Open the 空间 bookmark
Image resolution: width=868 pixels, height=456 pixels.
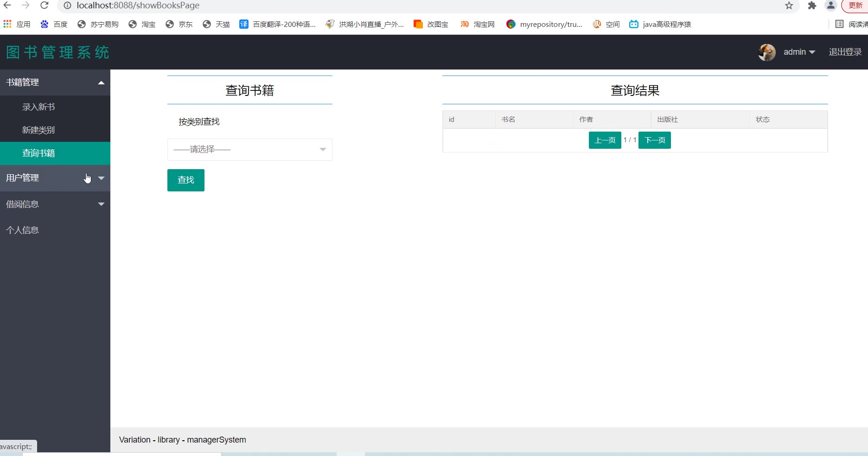pos(606,24)
